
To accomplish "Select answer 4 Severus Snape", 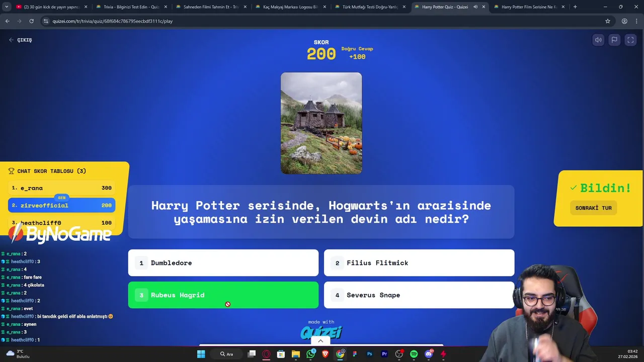I will [419, 295].
